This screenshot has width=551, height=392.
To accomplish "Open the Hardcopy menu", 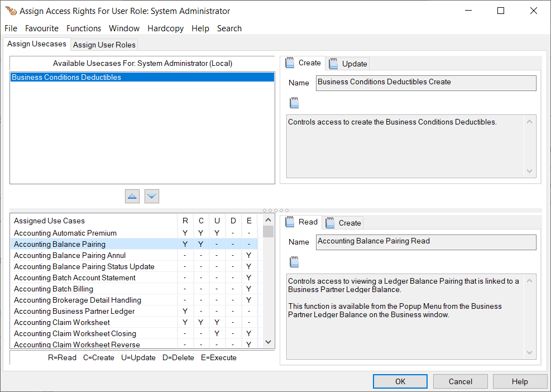I will (165, 28).
